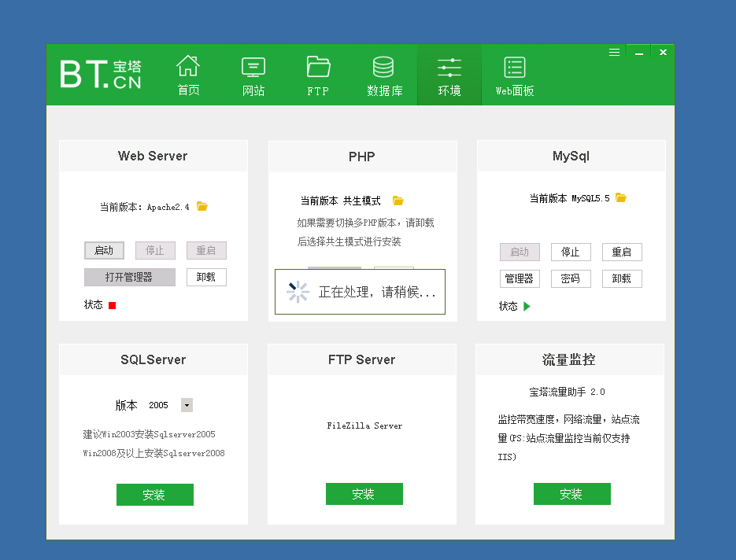Open MySql 管理器 manager
736x560 pixels.
point(520,278)
